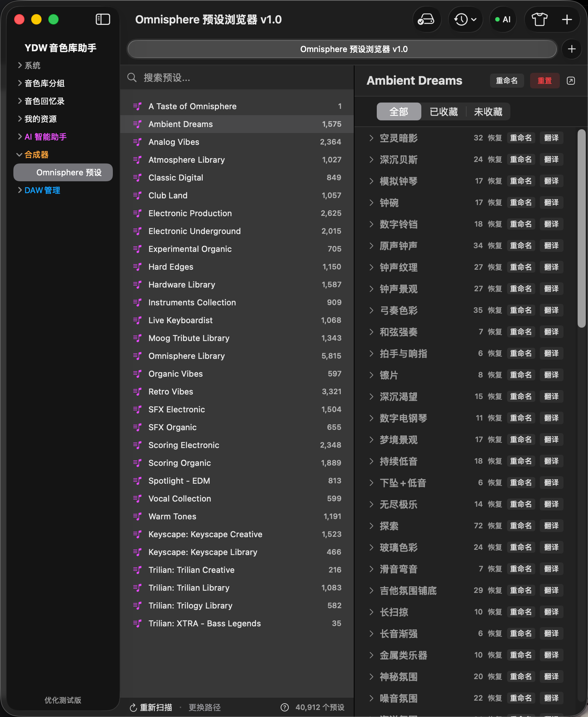Viewport: 588px width, 717px height.
Task: Add a new tab with plus button
Action: coord(572,49)
